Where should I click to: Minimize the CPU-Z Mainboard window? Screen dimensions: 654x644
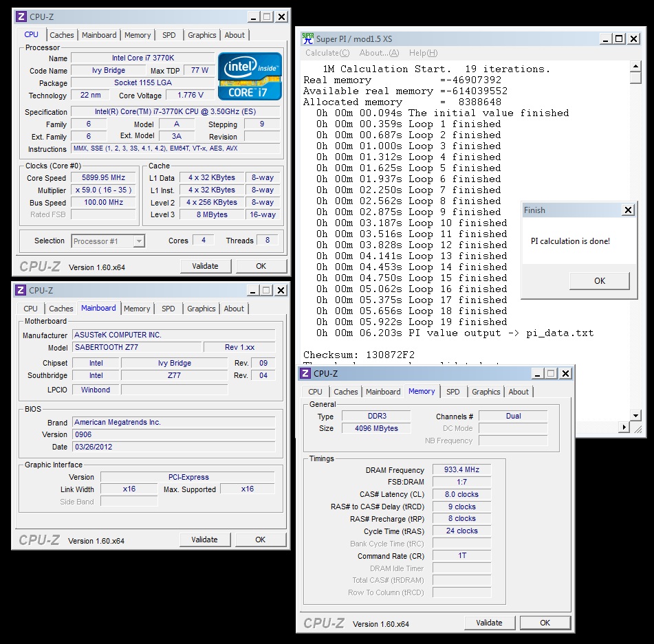pos(252,291)
